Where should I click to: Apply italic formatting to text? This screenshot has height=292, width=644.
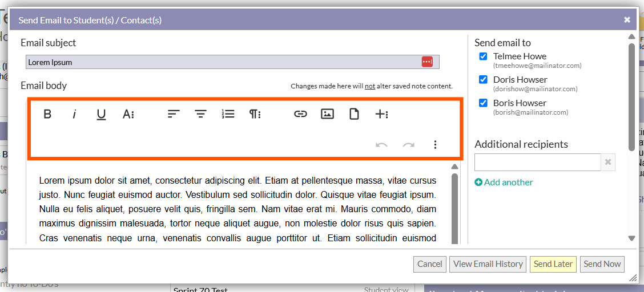pos(74,114)
